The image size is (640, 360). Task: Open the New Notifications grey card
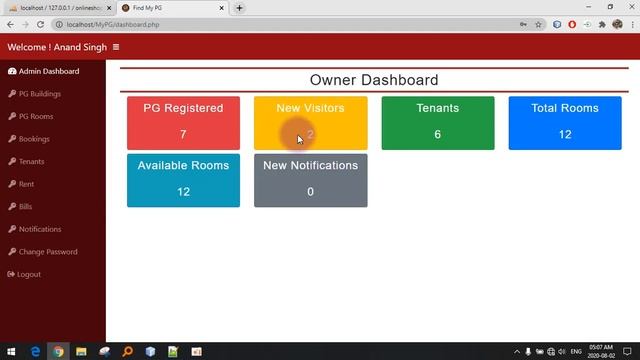[x=311, y=180]
